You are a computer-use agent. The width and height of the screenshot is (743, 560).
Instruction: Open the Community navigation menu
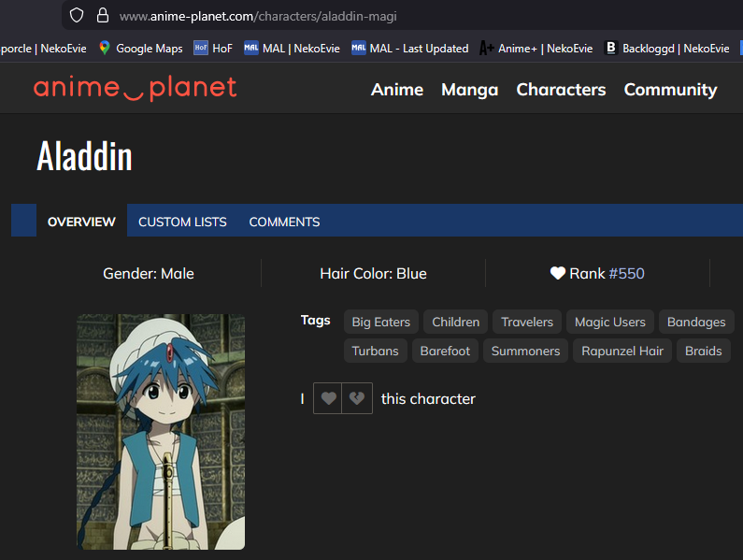click(670, 90)
